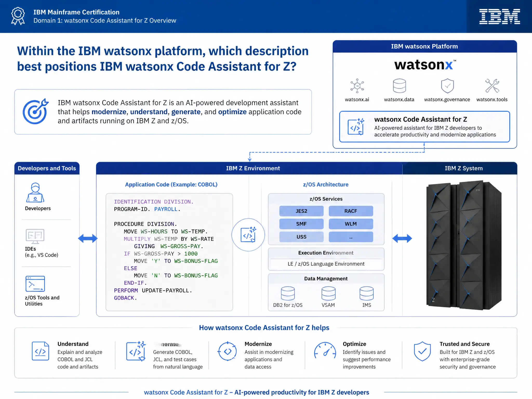Click the IMS database icon

367,293
